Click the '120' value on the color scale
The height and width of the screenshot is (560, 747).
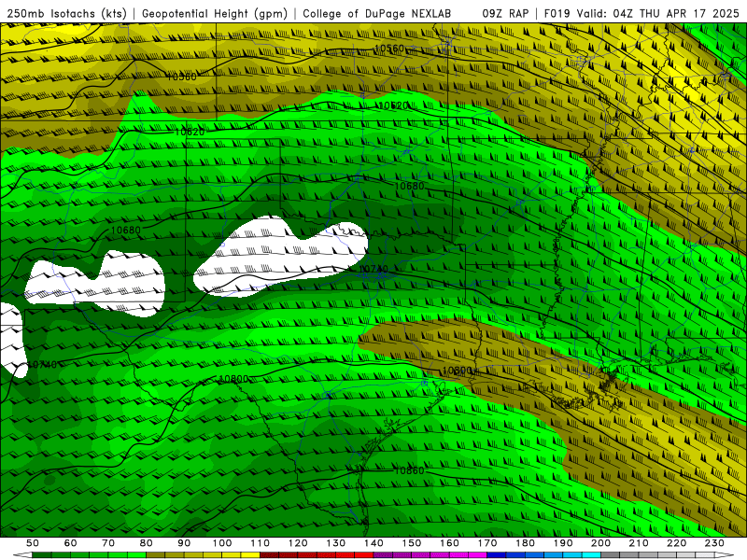coord(298,543)
